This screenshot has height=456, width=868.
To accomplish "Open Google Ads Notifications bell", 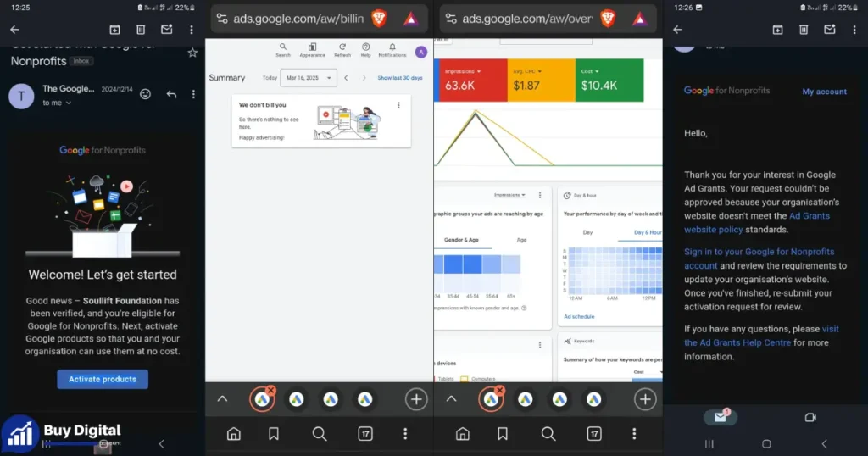I will click(x=392, y=50).
